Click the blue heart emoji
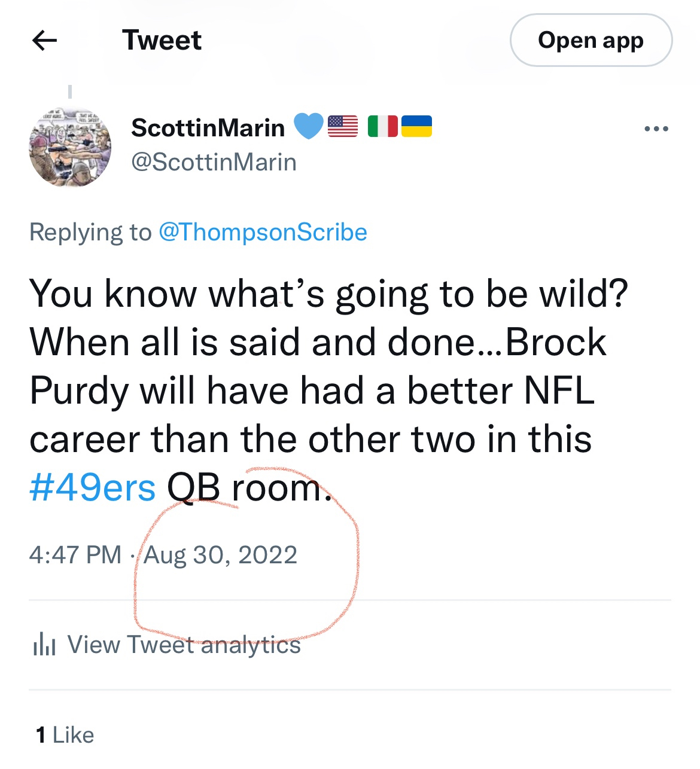Screen dimensions: 700x769 pos(308,127)
